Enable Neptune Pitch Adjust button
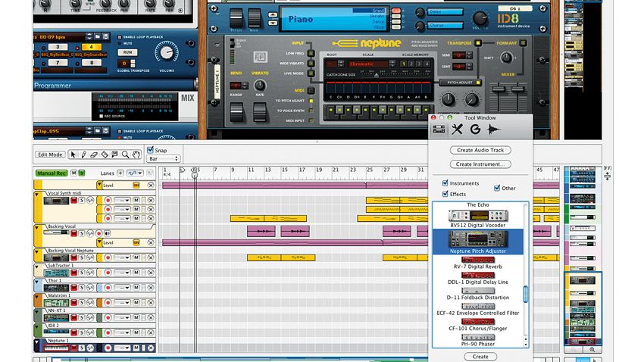Viewport: 644px width, 362px height. click(x=460, y=83)
